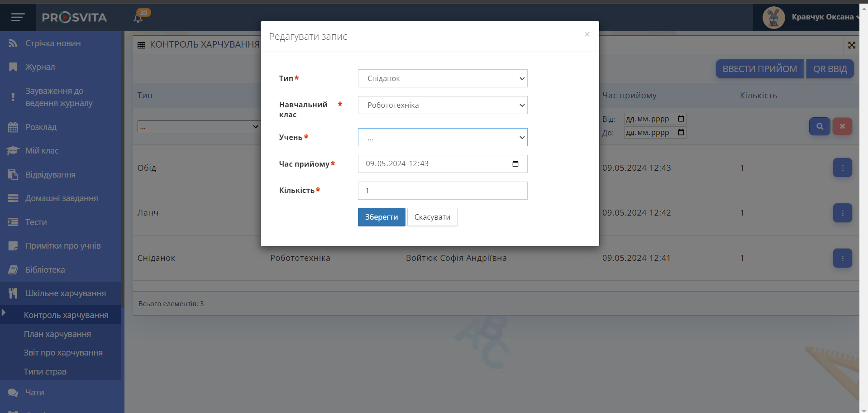Screen dimensions: 868x413
Task: Click the blue search filter button
Action: [x=819, y=126]
